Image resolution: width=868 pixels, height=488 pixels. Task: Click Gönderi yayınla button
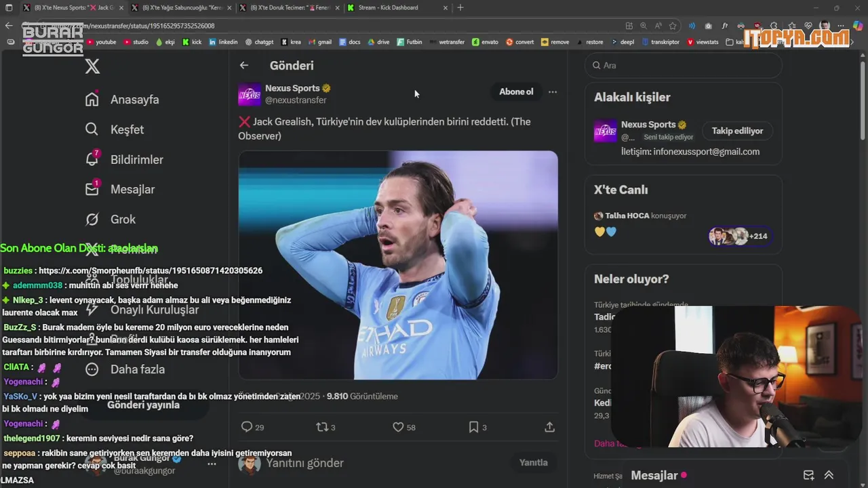coord(144,405)
